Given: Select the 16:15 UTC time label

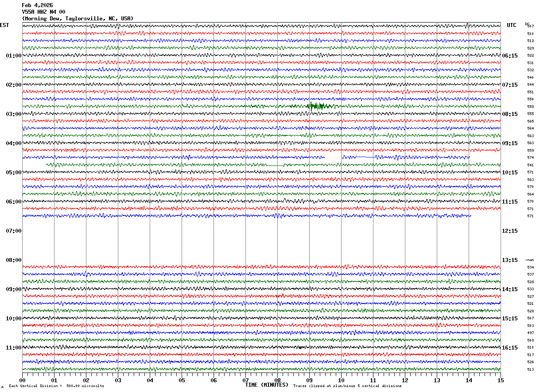Looking at the screenshot, I should click(x=510, y=348).
